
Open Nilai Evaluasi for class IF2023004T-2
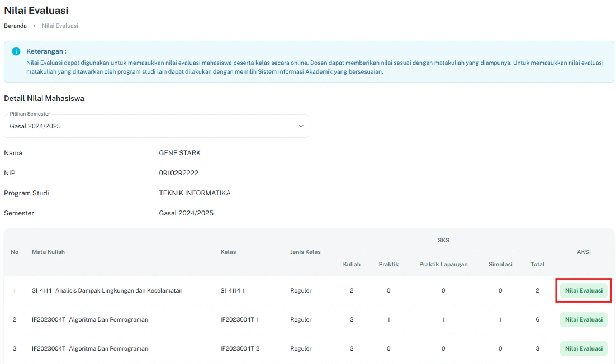(584, 349)
